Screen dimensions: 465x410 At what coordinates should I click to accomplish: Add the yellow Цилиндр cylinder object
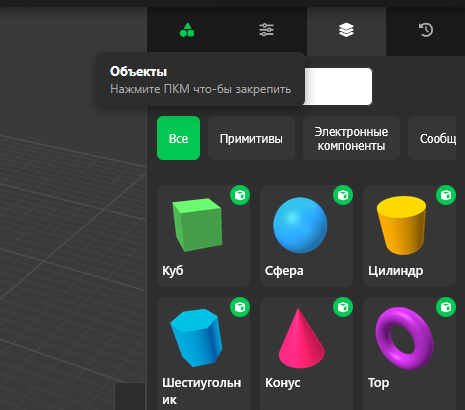409,236
